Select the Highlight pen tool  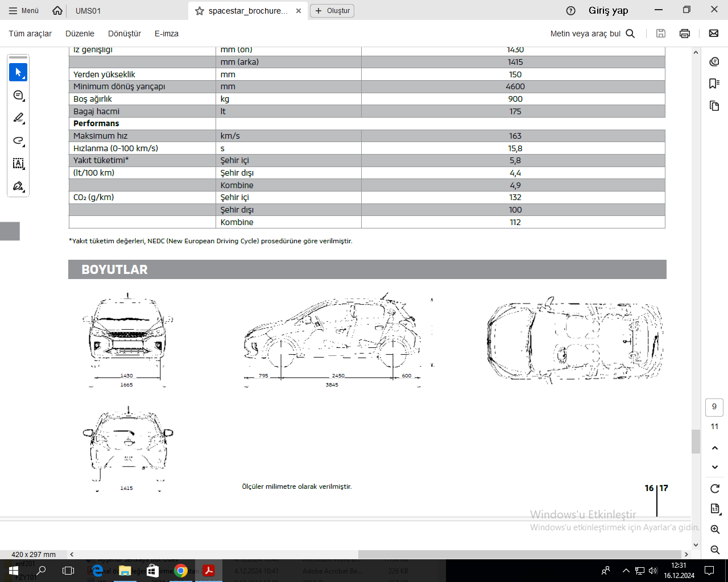pos(18,118)
